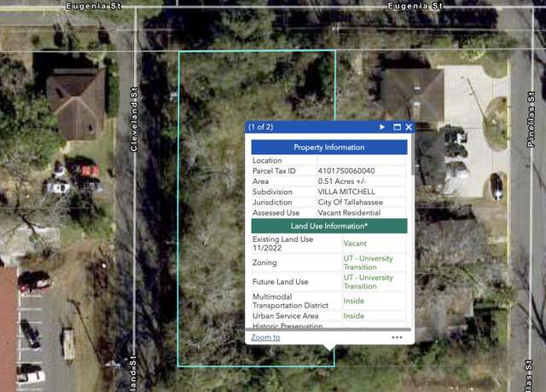Image resolution: width=546 pixels, height=392 pixels.
Task: Click Inside link for Urban Service Area
Action: coord(354,316)
